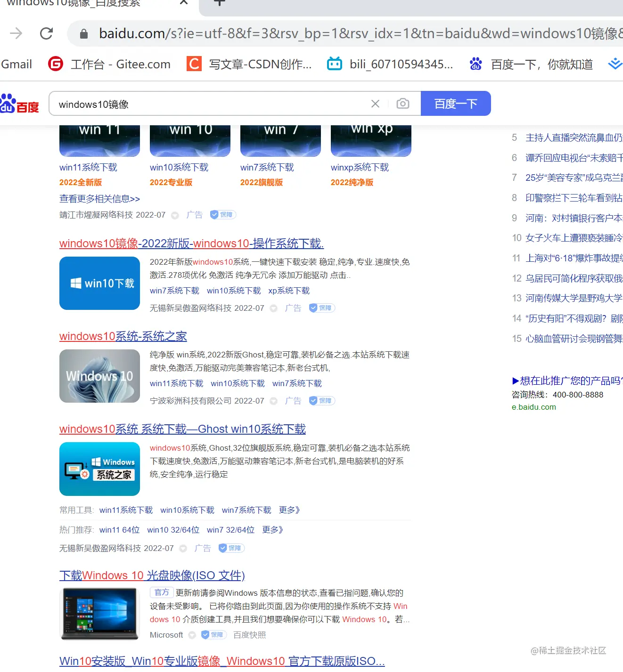Click the win7 32/64位 recommended link
623x672 pixels.
[230, 530]
